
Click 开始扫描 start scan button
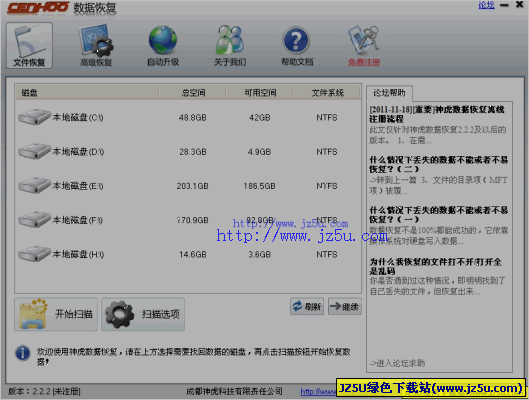pos(56,314)
